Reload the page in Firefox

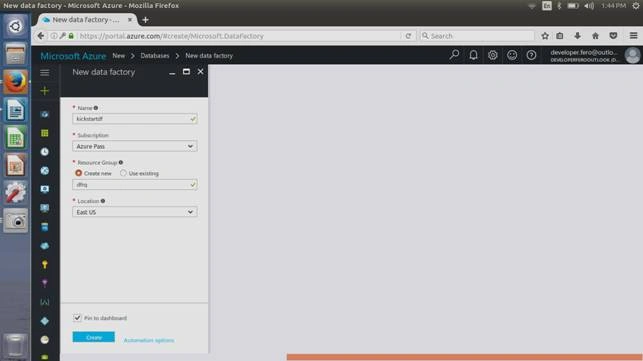(408, 36)
